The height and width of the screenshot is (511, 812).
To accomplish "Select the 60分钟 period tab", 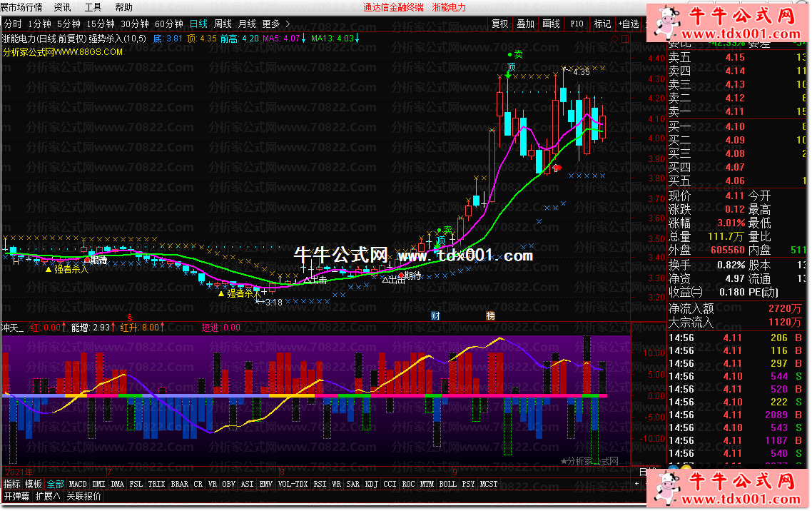I will (x=169, y=24).
